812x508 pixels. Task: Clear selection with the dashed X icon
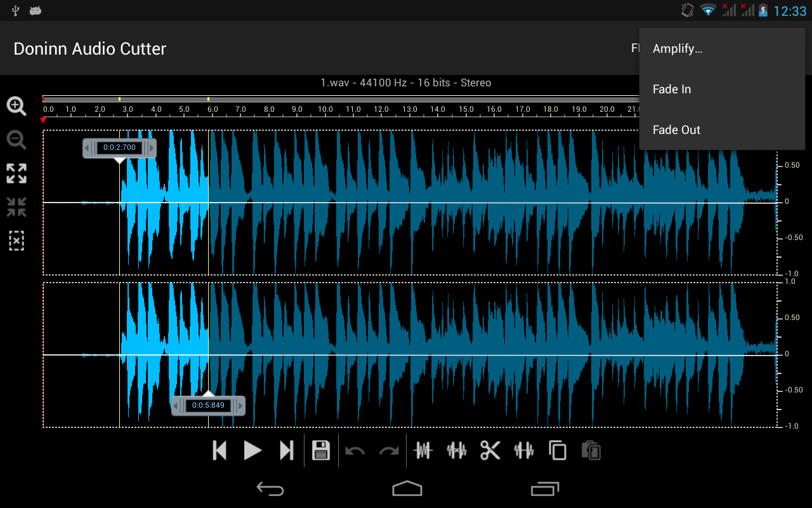coord(16,241)
